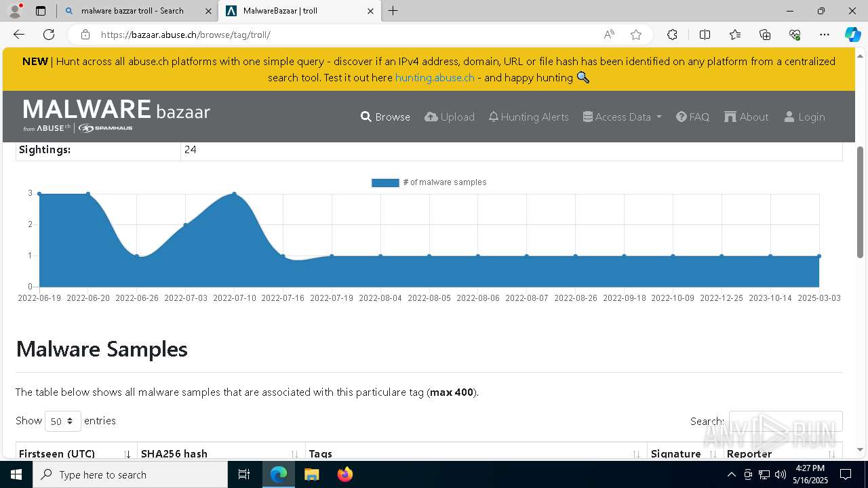Viewport: 868px width, 488px height.
Task: Click chart data point for 2022-07-10
Action: [235, 194]
